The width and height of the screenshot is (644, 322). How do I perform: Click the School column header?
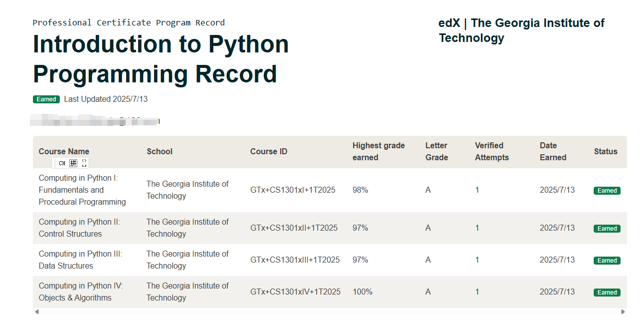point(160,151)
